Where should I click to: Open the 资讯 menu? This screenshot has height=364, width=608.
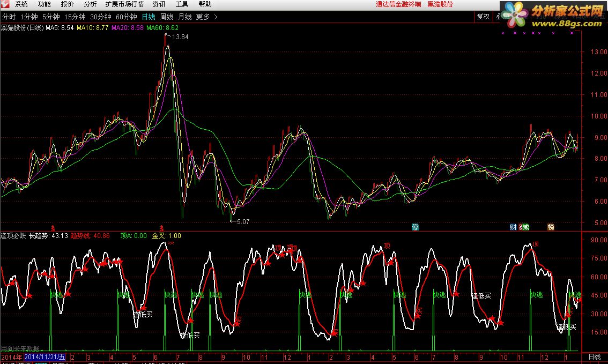pyautogui.click(x=159, y=4)
